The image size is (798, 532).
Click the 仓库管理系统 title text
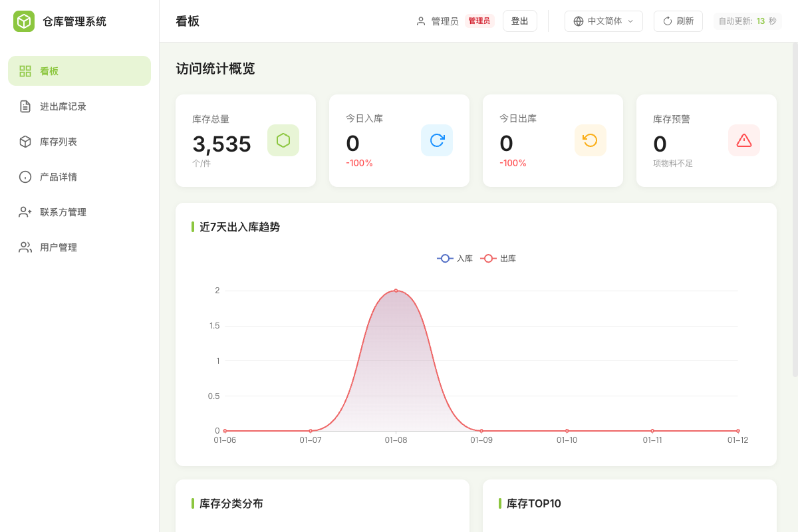tap(74, 21)
